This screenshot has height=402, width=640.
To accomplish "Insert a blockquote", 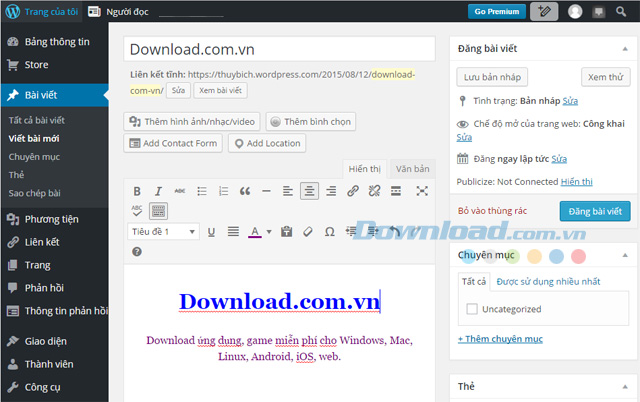I will click(245, 191).
